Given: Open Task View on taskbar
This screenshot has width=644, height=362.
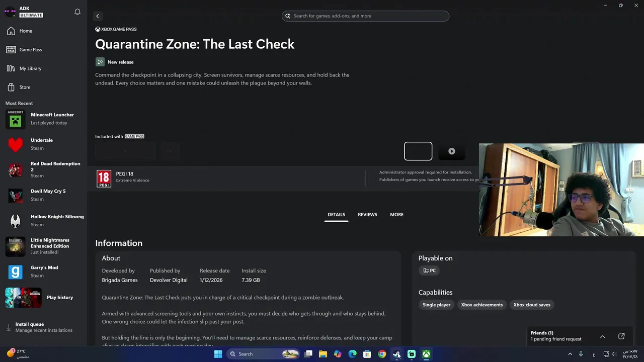Looking at the screenshot, I should [x=308, y=354].
